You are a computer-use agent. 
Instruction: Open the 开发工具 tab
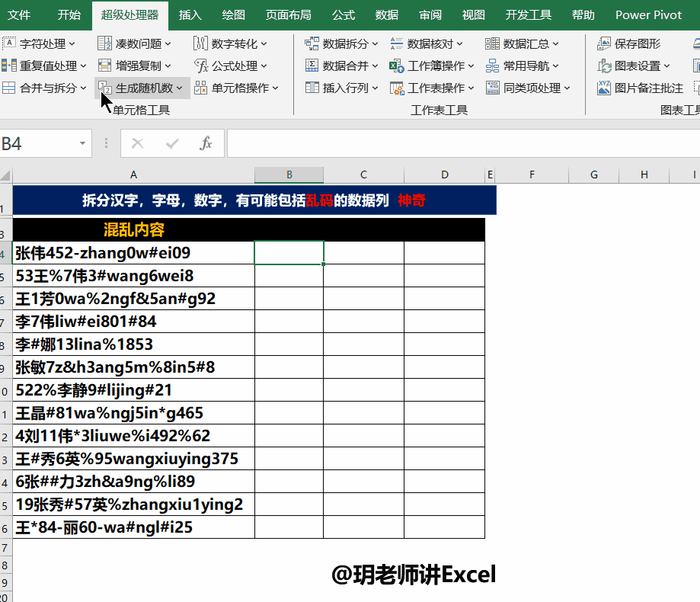tap(528, 14)
